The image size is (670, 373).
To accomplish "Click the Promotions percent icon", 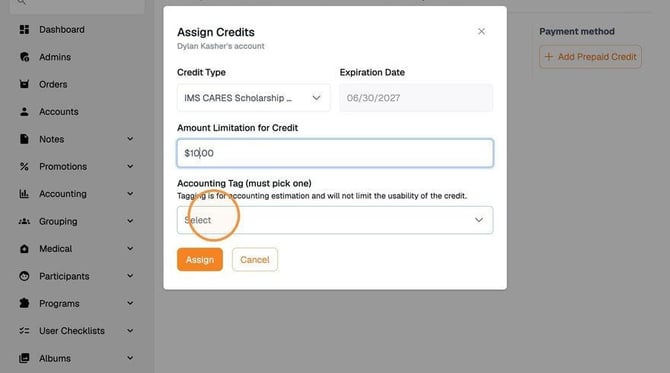I will pyautogui.click(x=24, y=167).
